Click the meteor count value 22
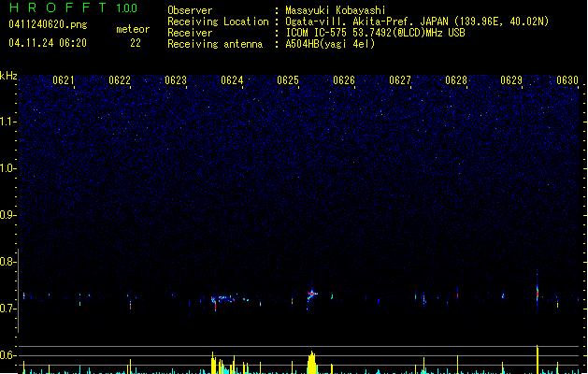588x374 pixels. pyautogui.click(x=136, y=43)
